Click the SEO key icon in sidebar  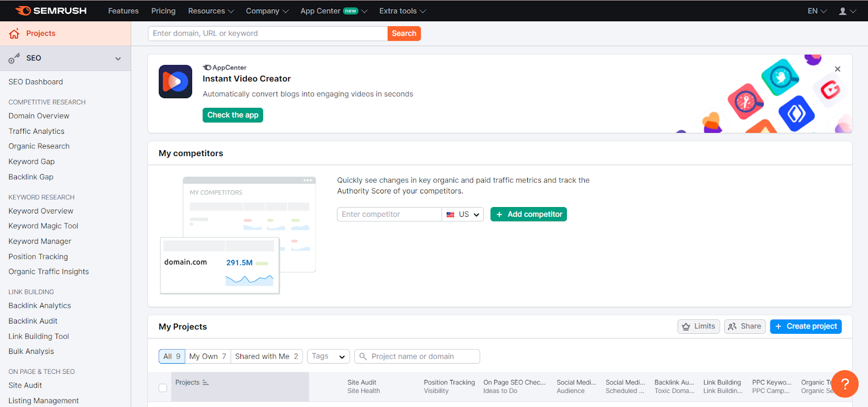(14, 58)
